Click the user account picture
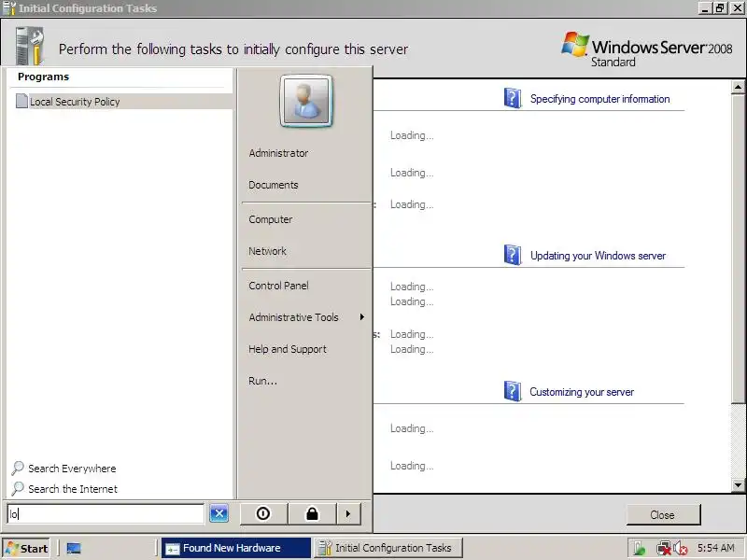747x560 pixels. (306, 101)
